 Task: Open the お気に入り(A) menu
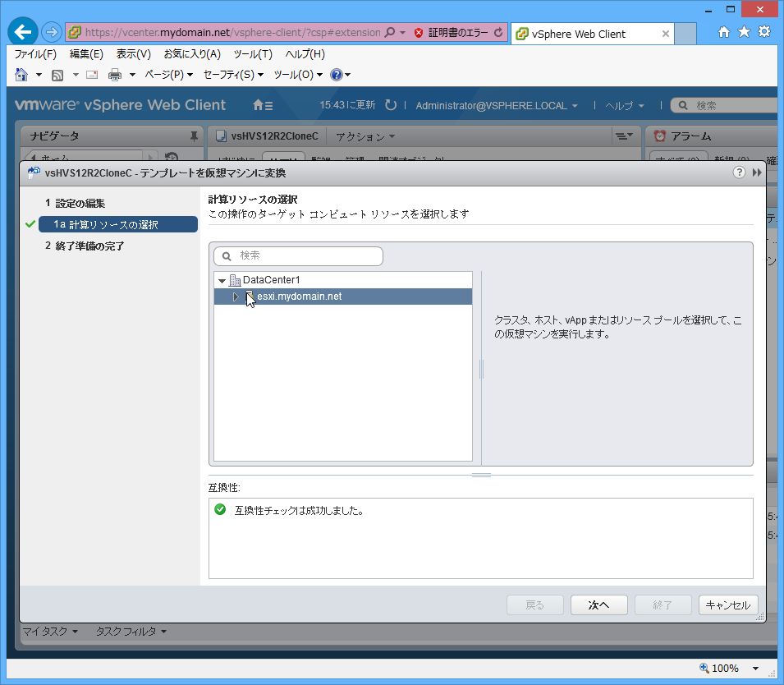192,54
